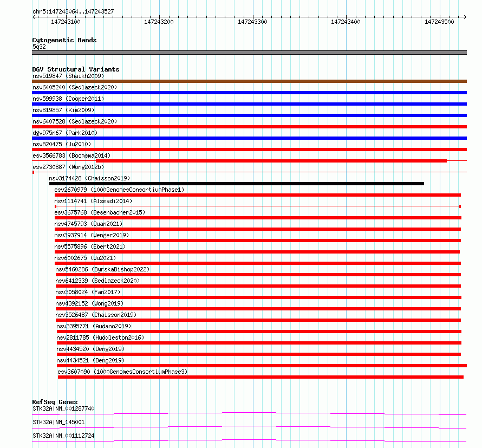Open nsv5575896 (Ebert2021) label

click(x=90, y=246)
